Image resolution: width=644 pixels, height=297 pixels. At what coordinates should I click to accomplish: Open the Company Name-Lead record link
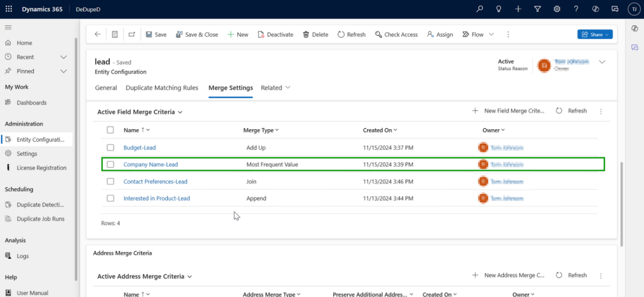coord(151,165)
